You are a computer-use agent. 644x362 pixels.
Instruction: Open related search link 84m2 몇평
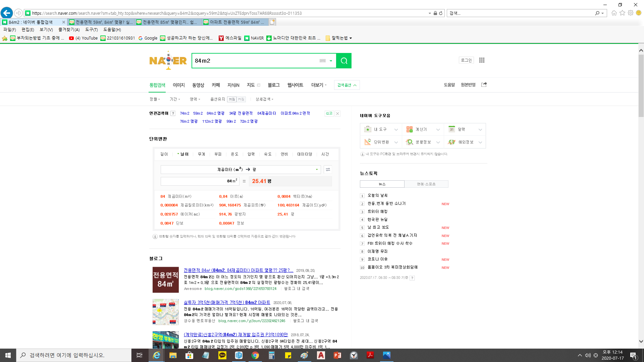tap(215, 113)
